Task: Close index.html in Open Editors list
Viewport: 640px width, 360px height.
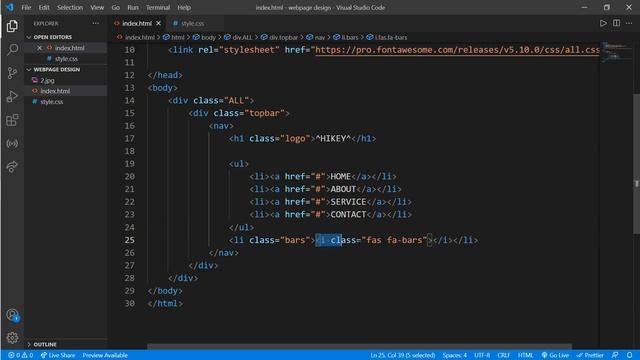Action: point(40,48)
